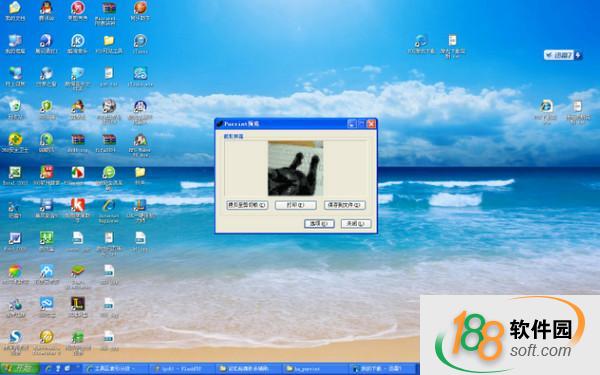600x375 pixels.
Task: Open the 360 Security Guard desktop icon
Action: (x=15, y=143)
